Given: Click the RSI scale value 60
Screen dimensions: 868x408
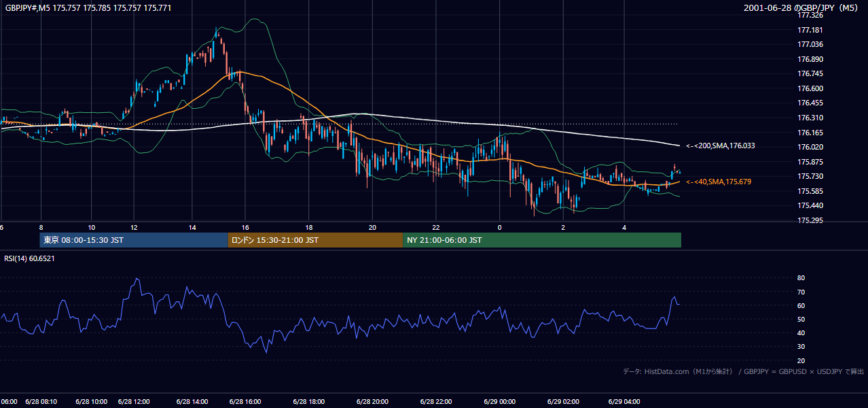Looking at the screenshot, I should [801, 305].
